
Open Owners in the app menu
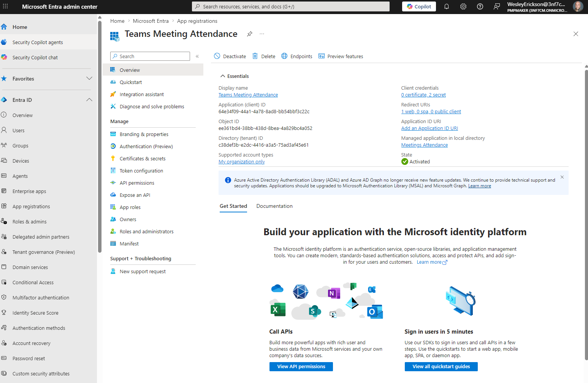click(153, 219)
